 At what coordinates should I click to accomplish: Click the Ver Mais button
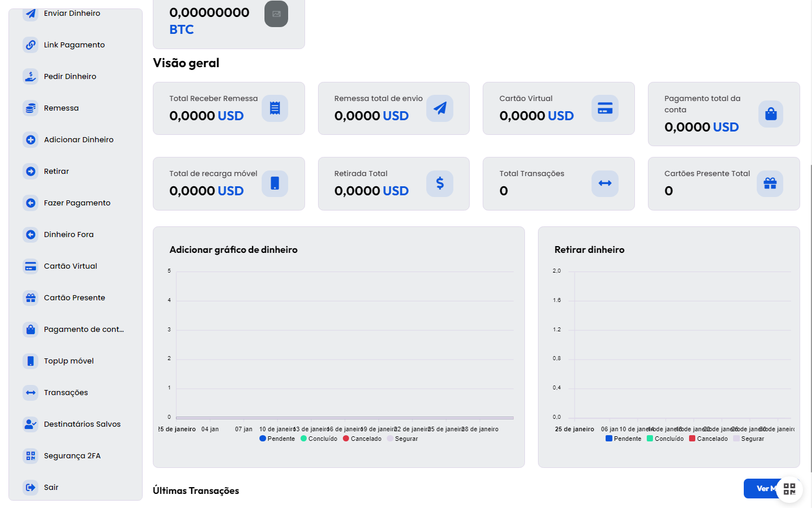(760, 489)
